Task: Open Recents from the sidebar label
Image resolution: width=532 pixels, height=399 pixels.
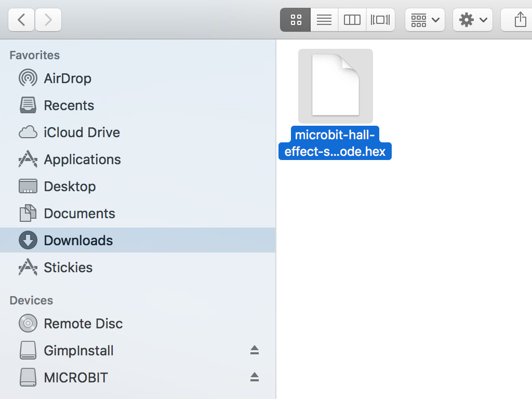Action: coord(69,105)
